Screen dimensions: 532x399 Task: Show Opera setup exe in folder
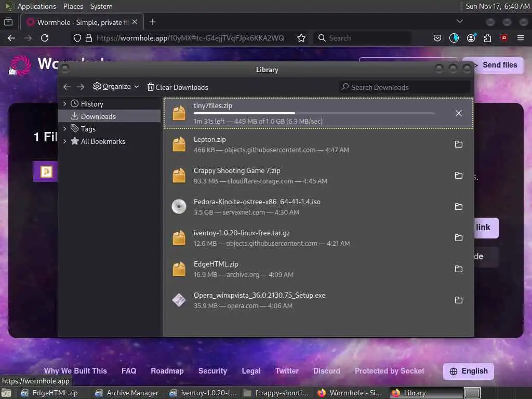[x=458, y=300]
